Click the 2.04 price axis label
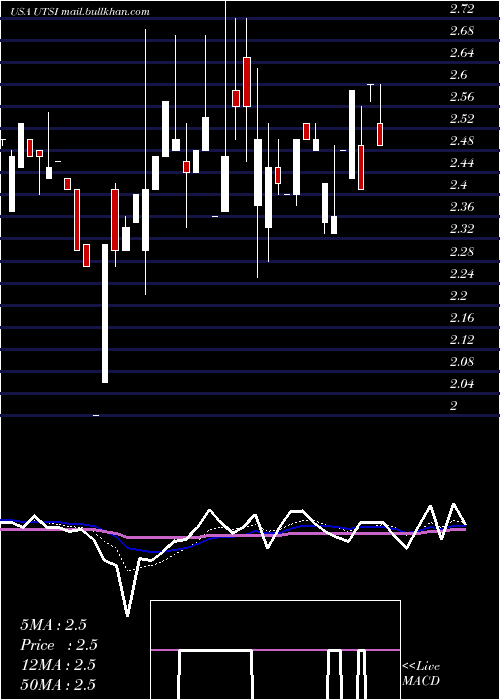 462,384
